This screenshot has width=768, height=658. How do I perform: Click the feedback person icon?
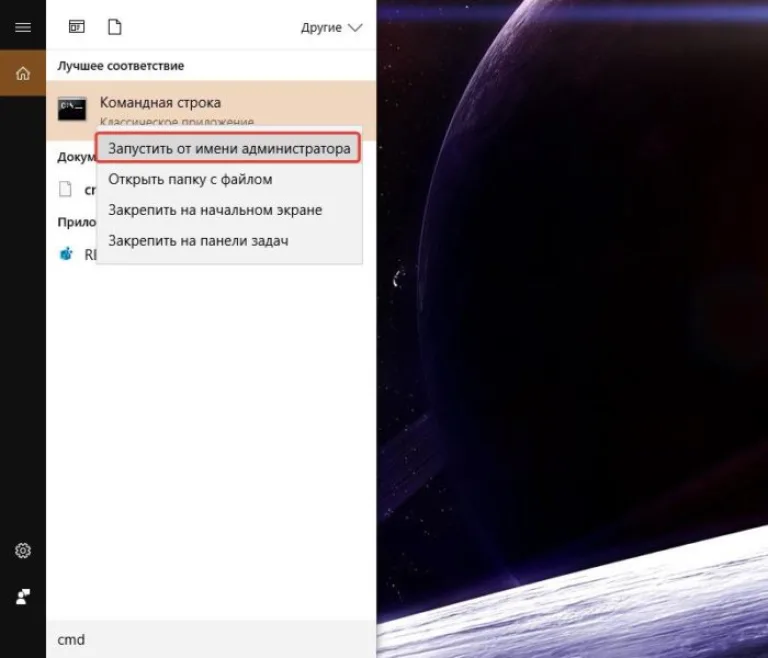click(23, 596)
